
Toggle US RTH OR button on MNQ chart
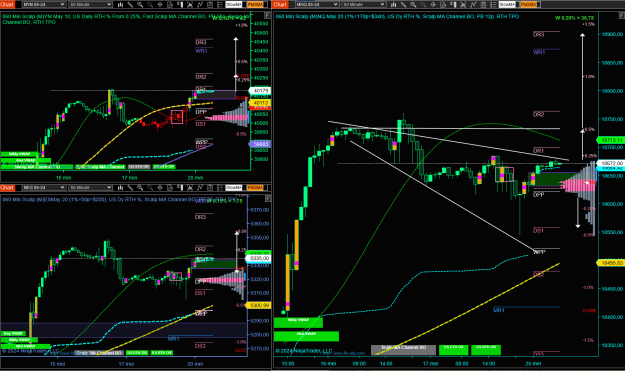pyautogui.click(x=486, y=349)
